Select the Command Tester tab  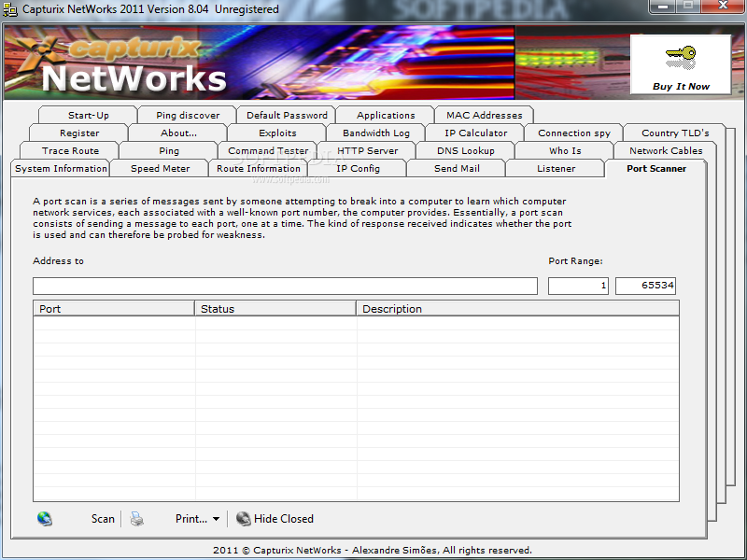coord(268,150)
